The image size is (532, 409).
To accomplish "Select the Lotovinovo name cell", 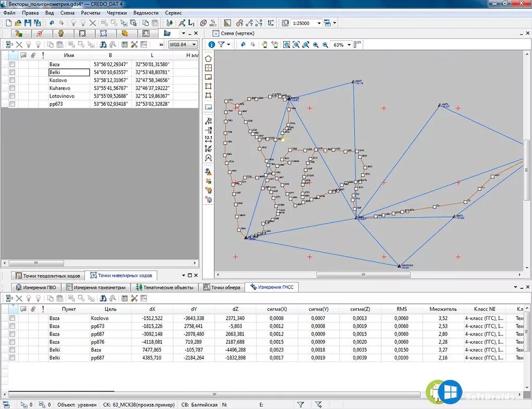I will coord(69,96).
